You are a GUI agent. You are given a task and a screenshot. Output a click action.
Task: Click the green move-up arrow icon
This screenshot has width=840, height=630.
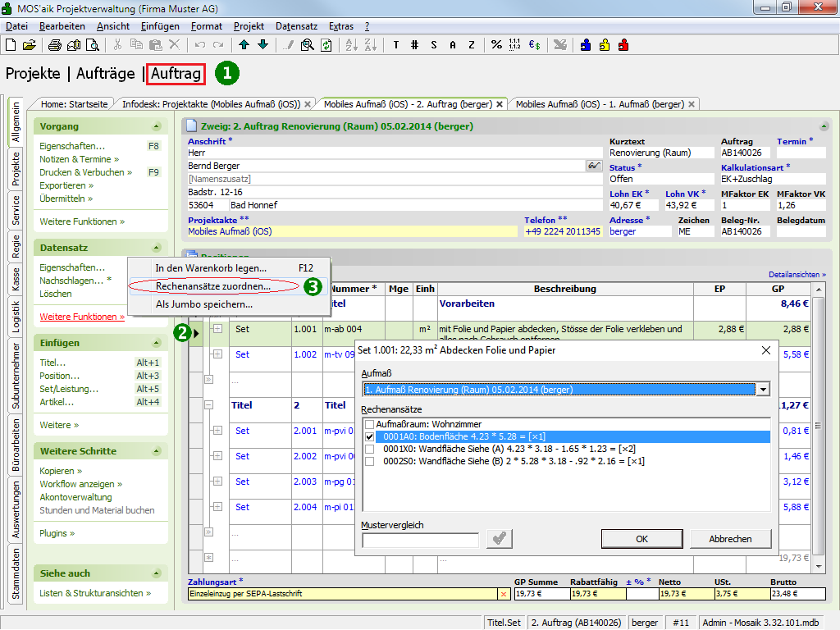pos(244,45)
